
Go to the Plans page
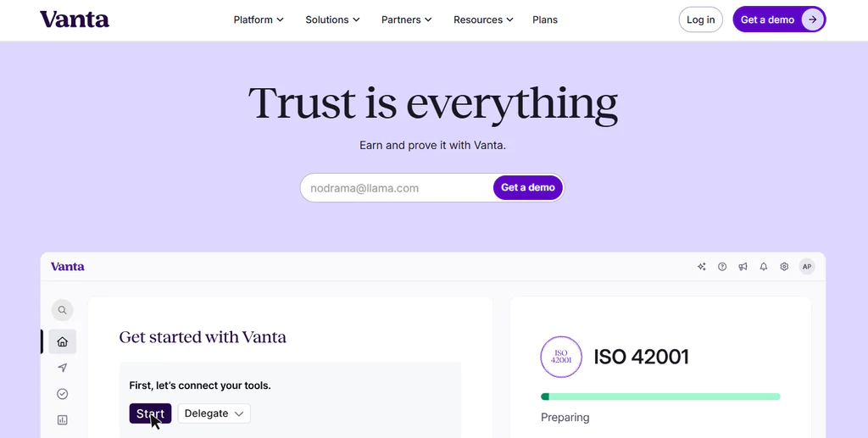(545, 20)
